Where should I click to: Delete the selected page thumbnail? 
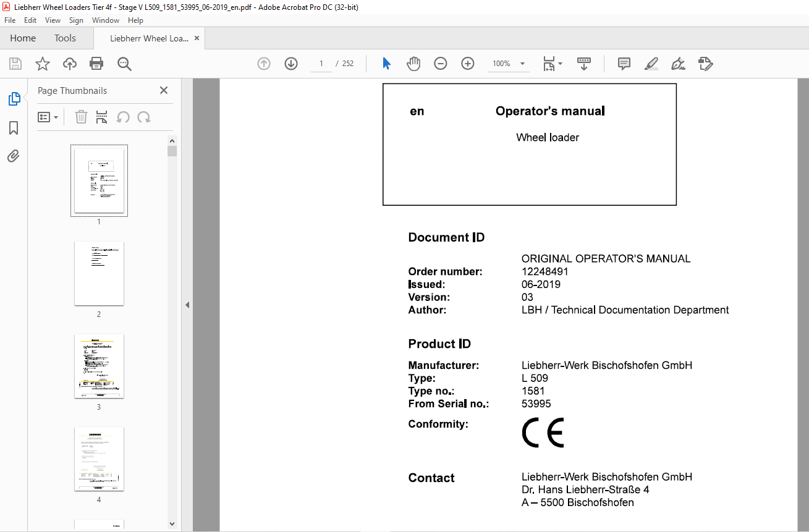81,117
